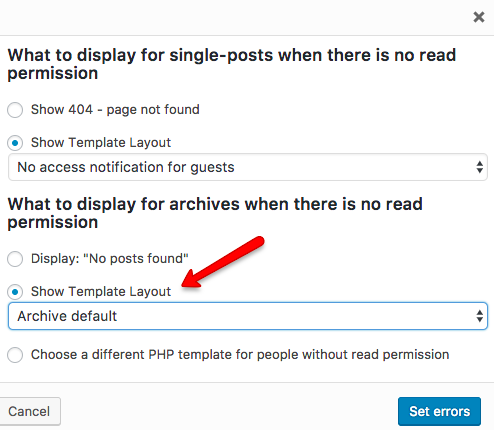Click the "Show 404 - page not found" label text

[x=115, y=110]
